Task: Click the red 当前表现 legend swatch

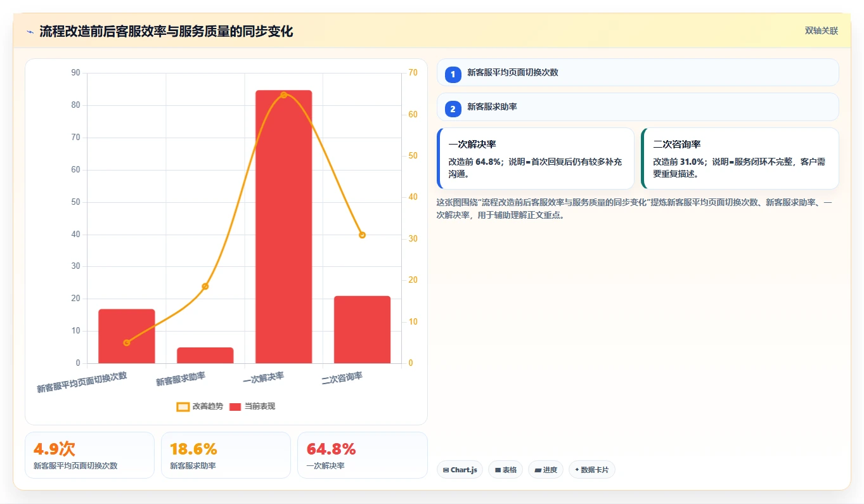Action: pyautogui.click(x=235, y=407)
